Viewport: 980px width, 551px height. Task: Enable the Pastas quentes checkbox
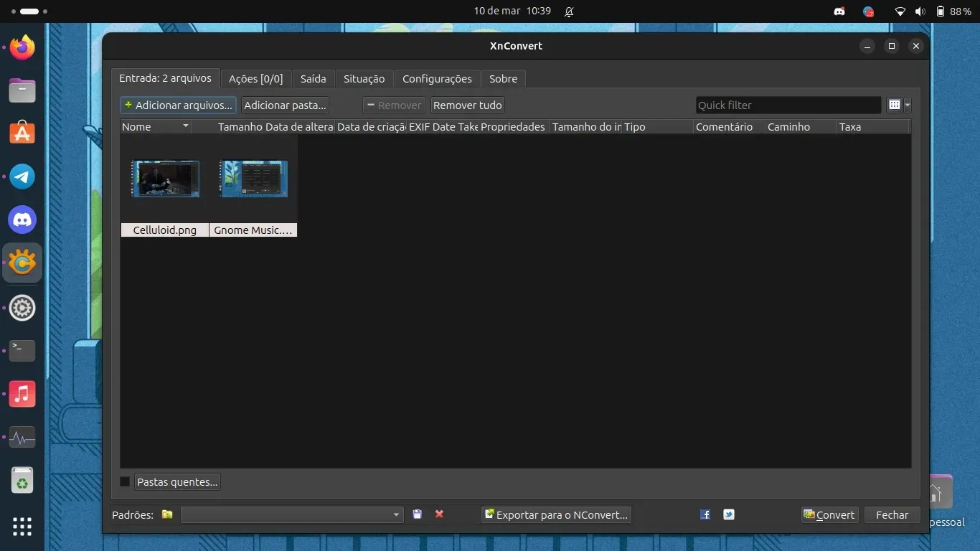pyautogui.click(x=125, y=482)
